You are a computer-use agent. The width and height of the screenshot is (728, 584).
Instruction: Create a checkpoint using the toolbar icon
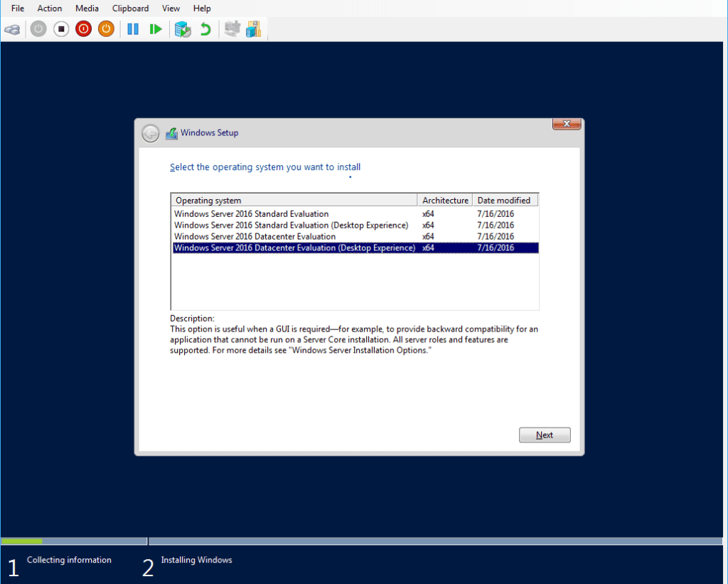coord(183,29)
